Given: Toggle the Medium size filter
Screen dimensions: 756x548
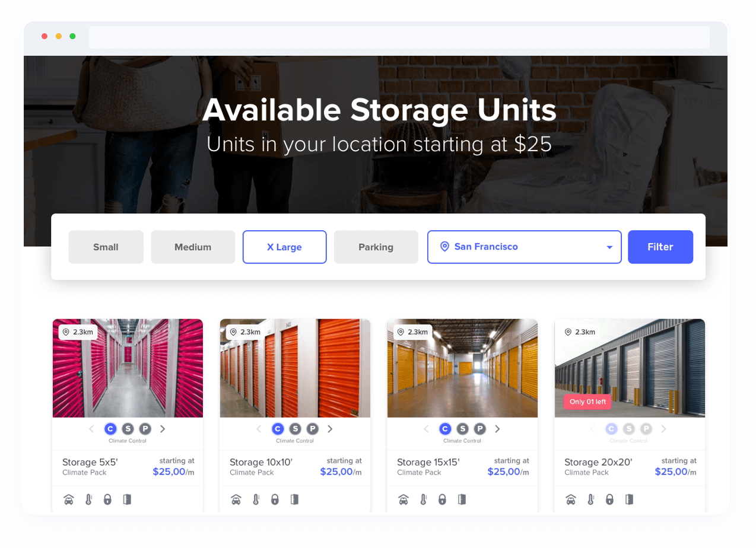Looking at the screenshot, I should pyautogui.click(x=193, y=247).
